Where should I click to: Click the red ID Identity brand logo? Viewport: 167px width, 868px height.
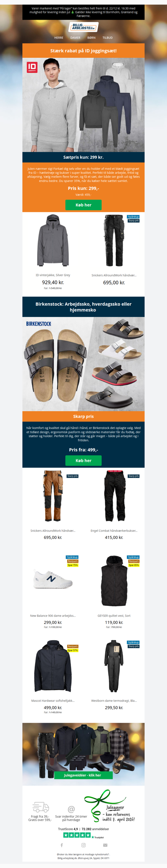pos(32,67)
